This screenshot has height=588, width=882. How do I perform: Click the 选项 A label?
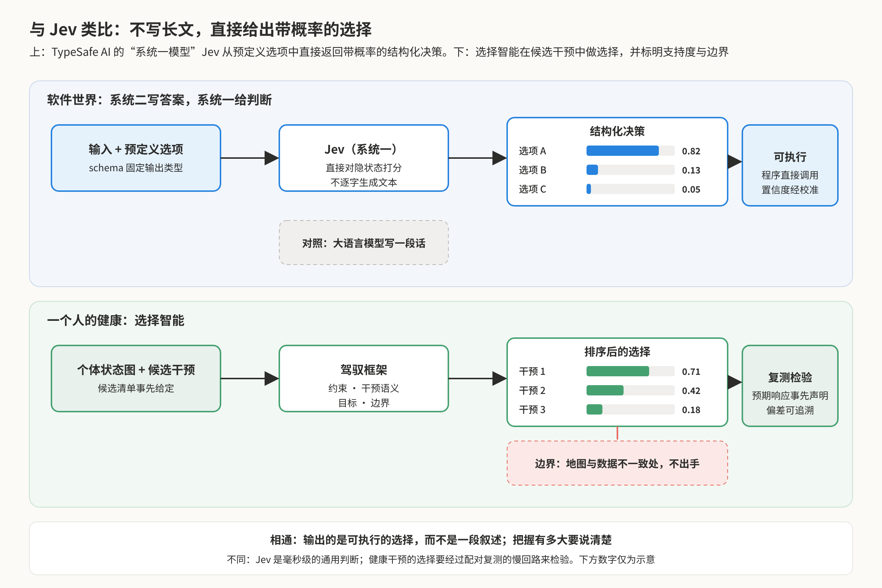(x=533, y=151)
